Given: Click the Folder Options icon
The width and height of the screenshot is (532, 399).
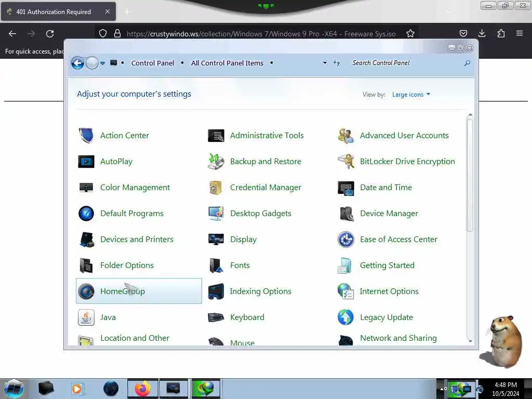Looking at the screenshot, I should 86,265.
